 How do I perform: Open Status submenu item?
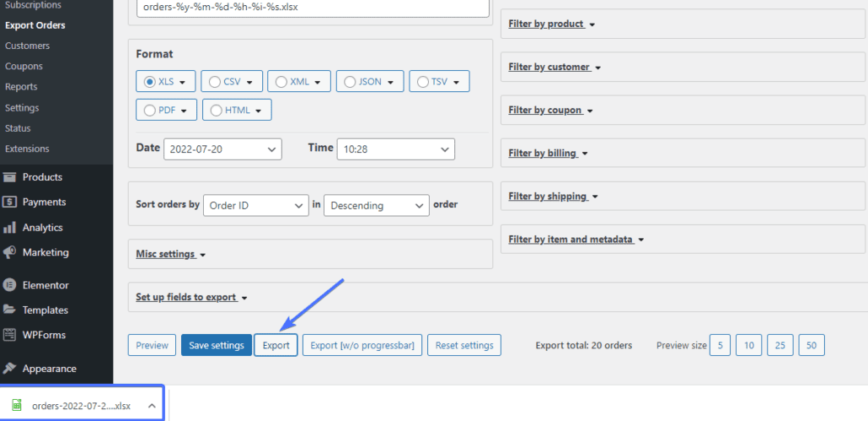pyautogui.click(x=18, y=128)
